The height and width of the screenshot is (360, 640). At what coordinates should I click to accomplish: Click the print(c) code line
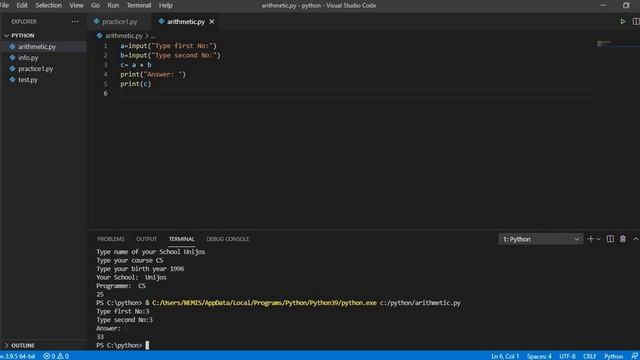pyautogui.click(x=136, y=84)
